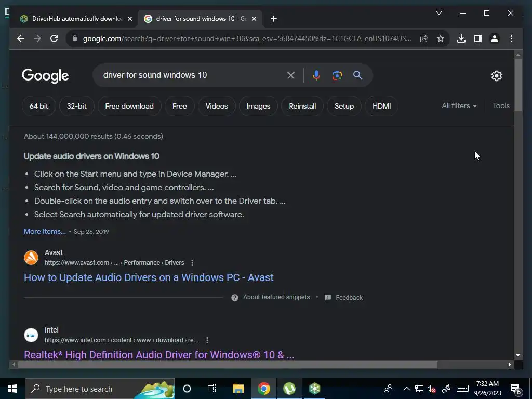Close the DriverHub tab
532x399 pixels.
coord(129,19)
